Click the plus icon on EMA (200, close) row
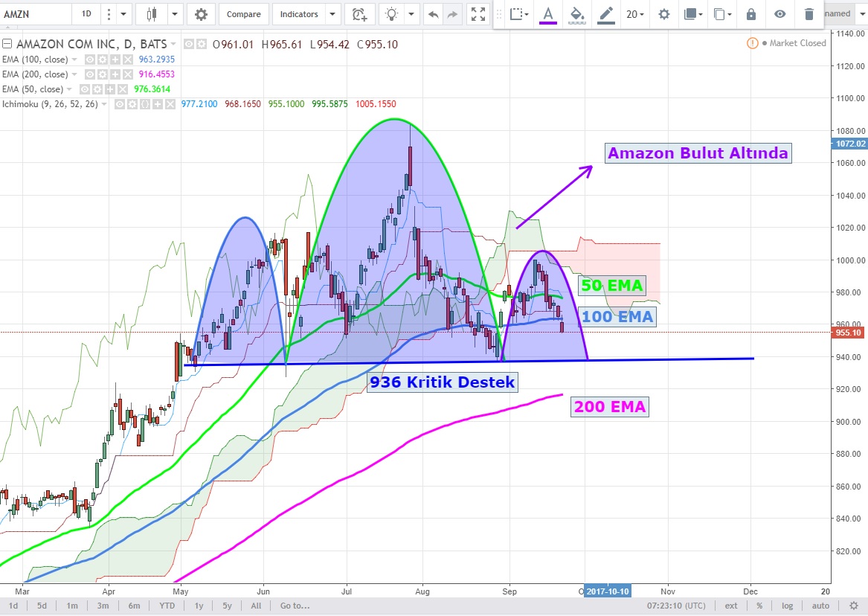Screen dimensions: 868x616 coord(115,74)
